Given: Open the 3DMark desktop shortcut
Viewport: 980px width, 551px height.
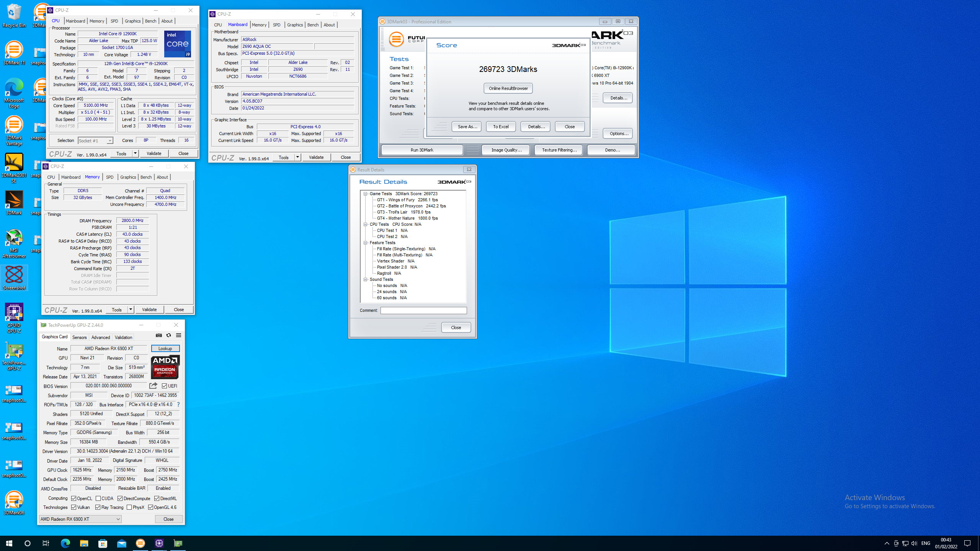Looking at the screenshot, I should click(14, 203).
